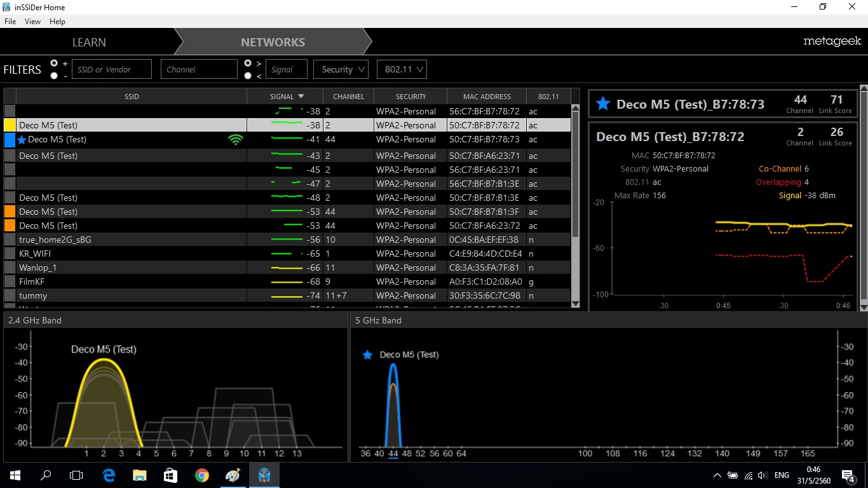
Task: Select the true_home2G_sBG network row
Action: pyautogui.click(x=287, y=240)
